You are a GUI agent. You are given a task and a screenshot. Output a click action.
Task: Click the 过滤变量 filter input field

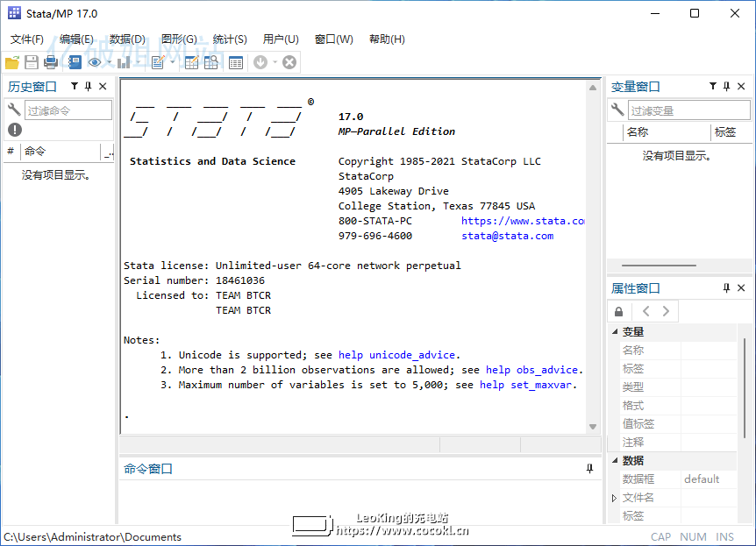pyautogui.click(x=689, y=110)
